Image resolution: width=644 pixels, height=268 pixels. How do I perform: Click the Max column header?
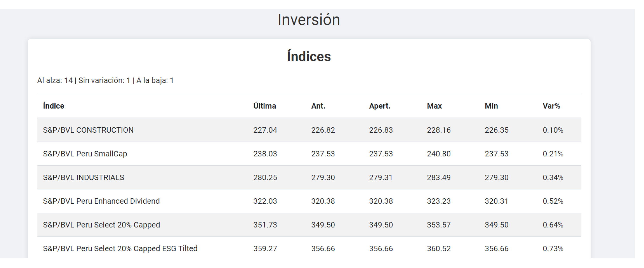[x=434, y=106]
